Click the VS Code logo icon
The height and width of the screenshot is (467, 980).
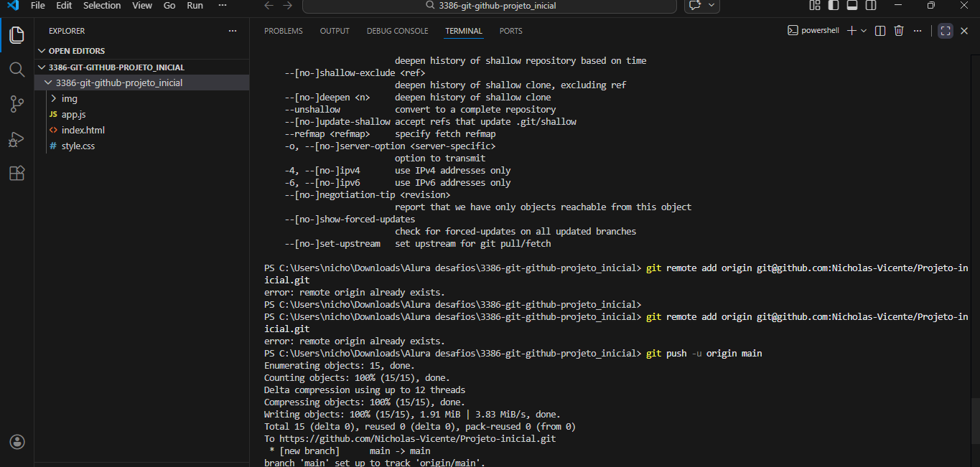click(x=12, y=6)
